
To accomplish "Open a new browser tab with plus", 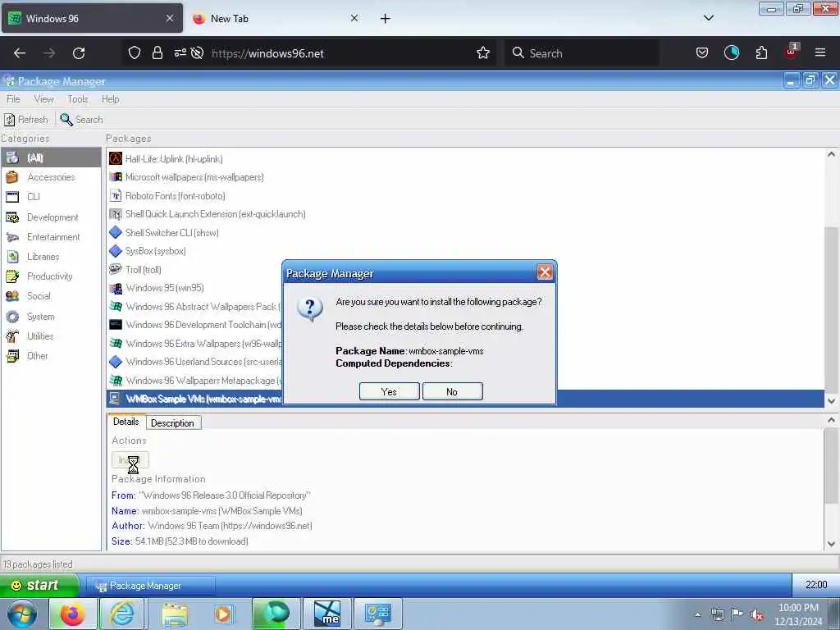I will tap(386, 19).
